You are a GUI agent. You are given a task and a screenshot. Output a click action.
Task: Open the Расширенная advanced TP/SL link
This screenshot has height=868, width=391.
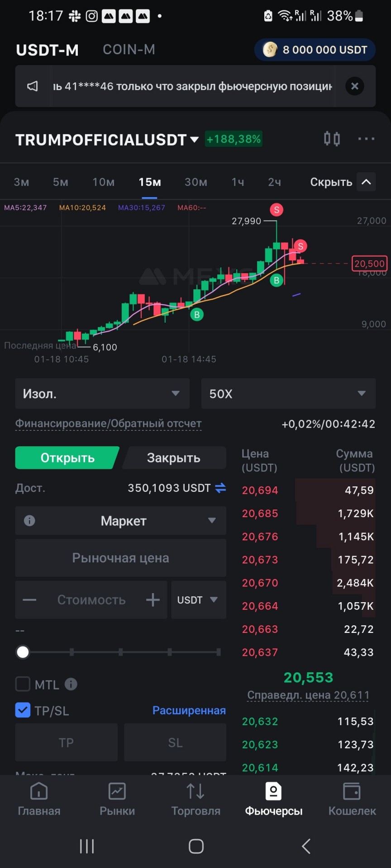189,710
